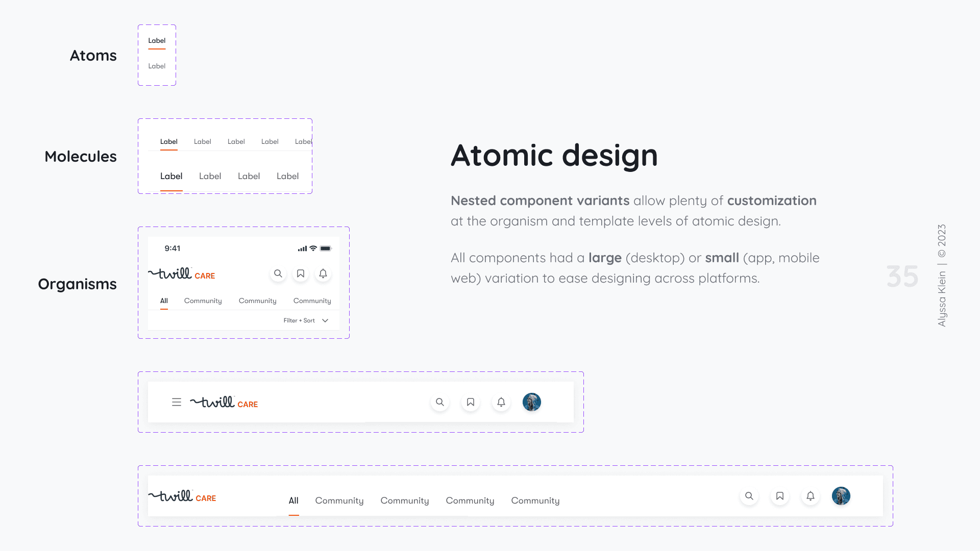
Task: Click the inactive Label atom
Action: tap(157, 66)
